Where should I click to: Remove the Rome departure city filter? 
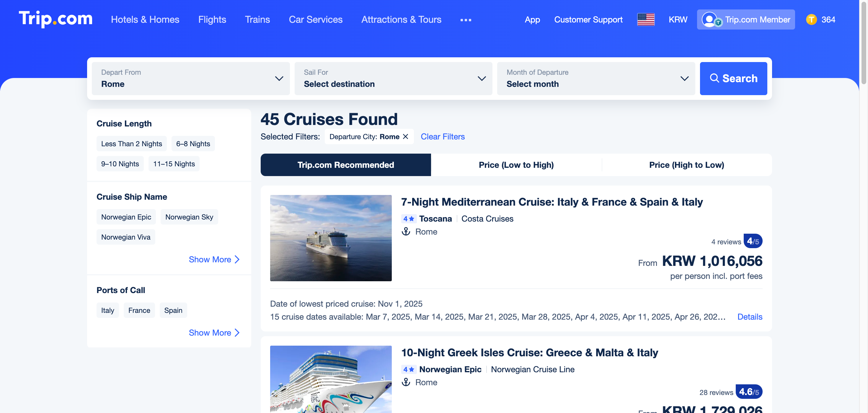pyautogui.click(x=406, y=136)
